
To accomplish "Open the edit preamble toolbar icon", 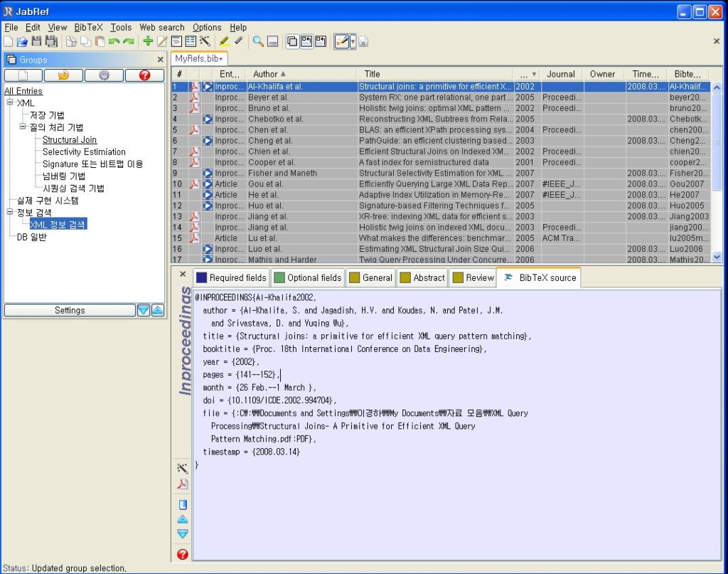I will tap(176, 42).
